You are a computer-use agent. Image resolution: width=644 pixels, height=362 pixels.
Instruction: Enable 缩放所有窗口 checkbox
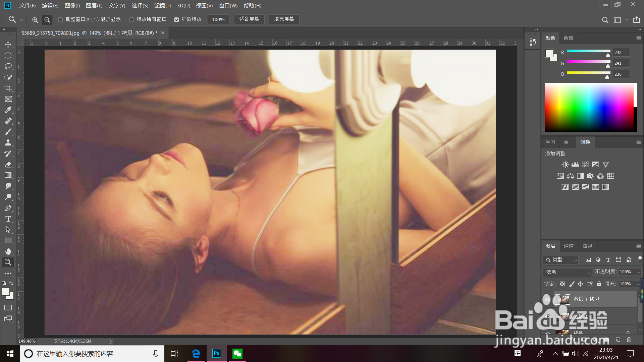[132, 20]
